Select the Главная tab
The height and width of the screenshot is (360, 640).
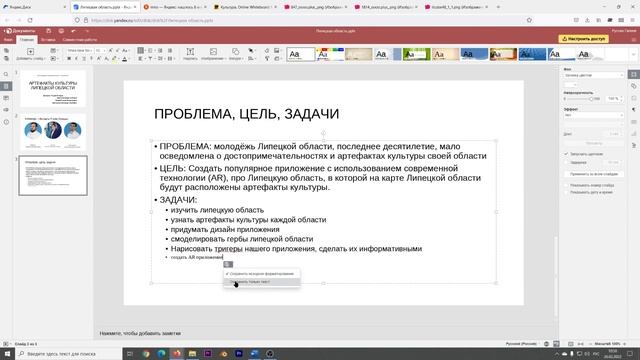27,40
